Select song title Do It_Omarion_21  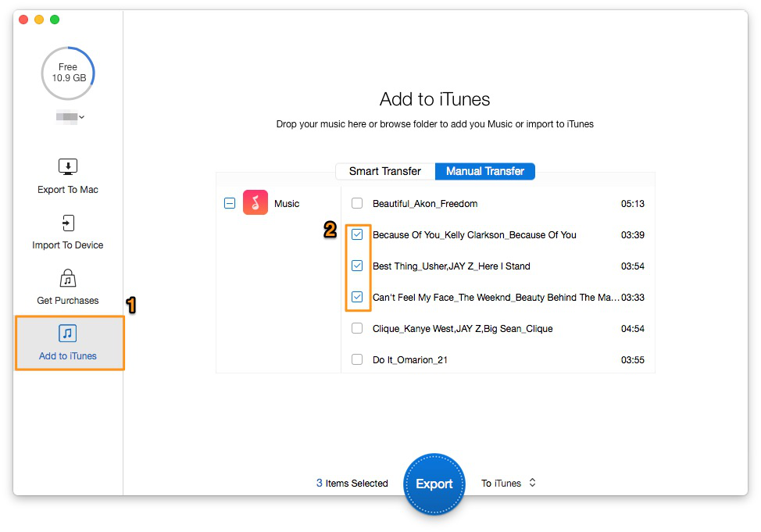409,359
